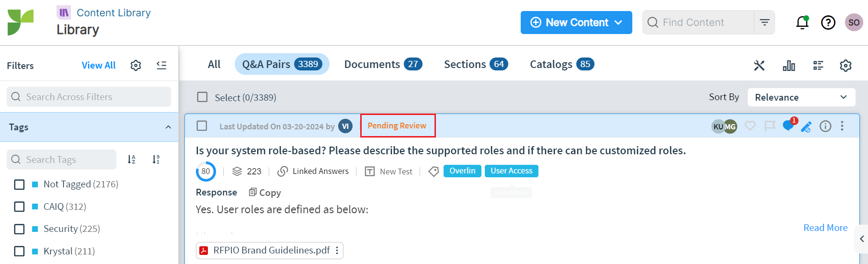The image size is (868, 264).
Task: Open the notifications bell
Action: coord(802,22)
